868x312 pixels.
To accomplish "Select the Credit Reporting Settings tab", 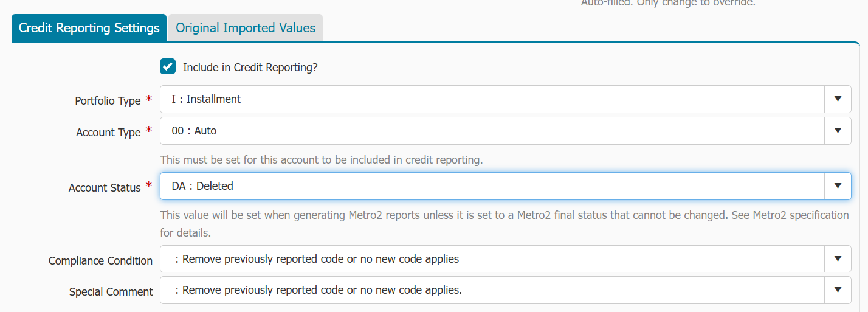I will 89,28.
